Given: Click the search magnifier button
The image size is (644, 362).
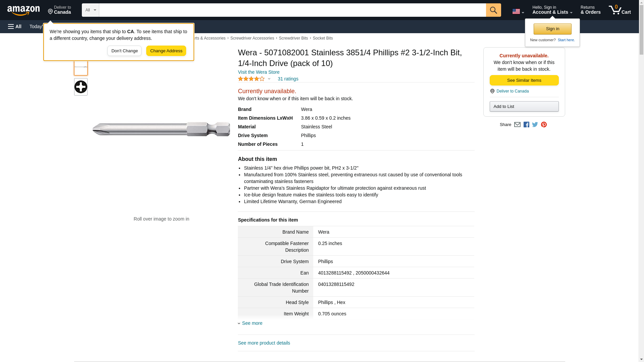Looking at the screenshot, I should 493,10.
